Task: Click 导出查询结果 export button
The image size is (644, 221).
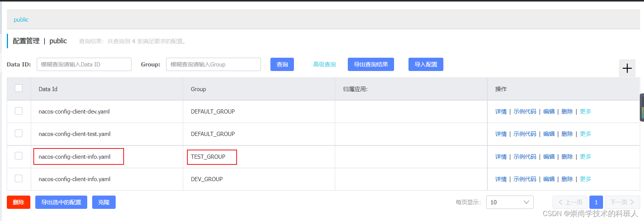Action: click(371, 65)
